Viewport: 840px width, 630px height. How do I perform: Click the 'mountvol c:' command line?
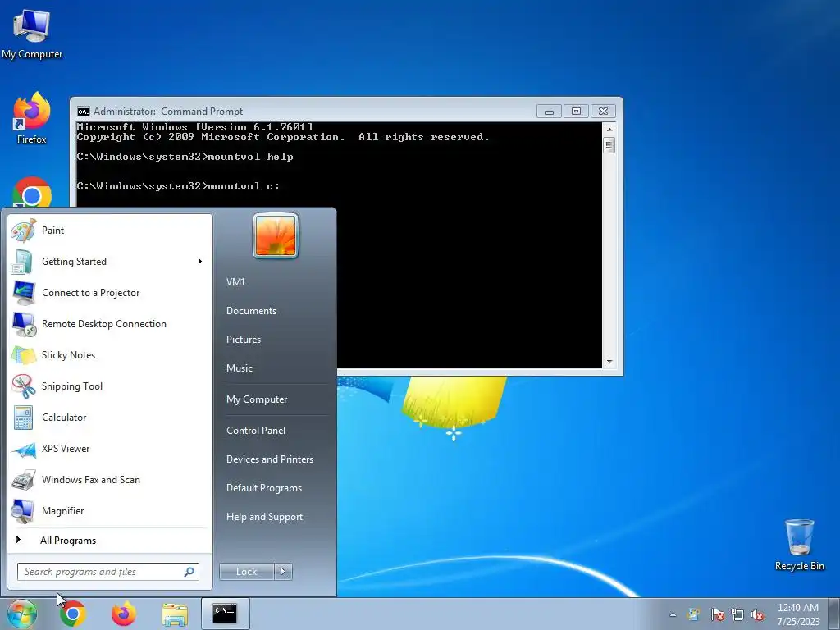178,186
